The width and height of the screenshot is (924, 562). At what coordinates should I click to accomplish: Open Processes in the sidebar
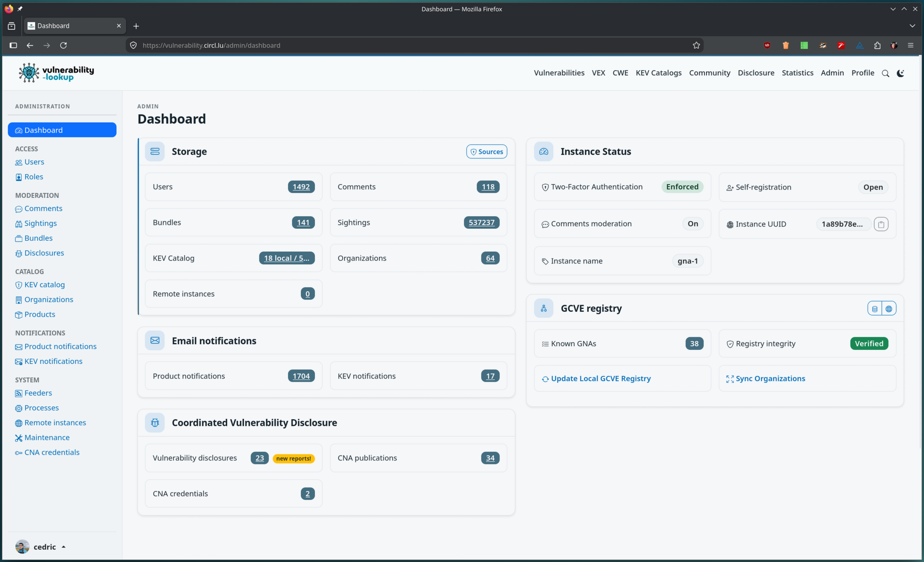click(37, 408)
